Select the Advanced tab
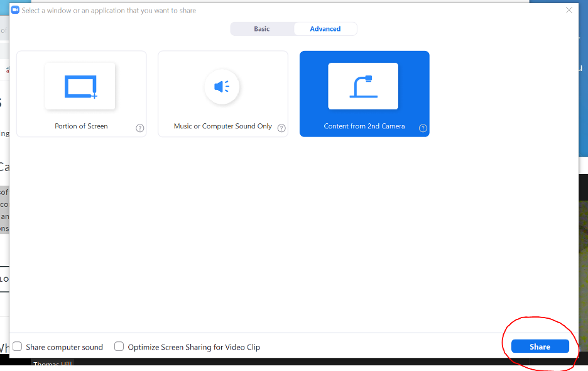 coord(325,29)
